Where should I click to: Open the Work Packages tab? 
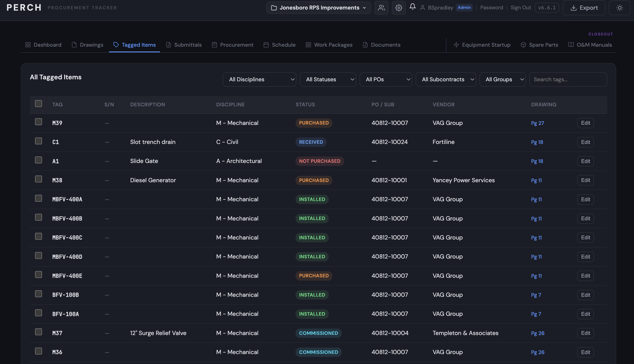coord(329,45)
